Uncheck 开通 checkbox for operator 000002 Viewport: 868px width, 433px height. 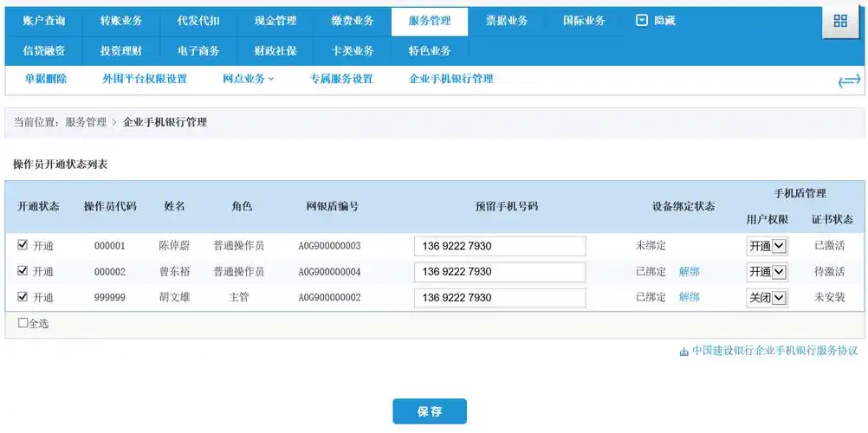pyautogui.click(x=23, y=271)
